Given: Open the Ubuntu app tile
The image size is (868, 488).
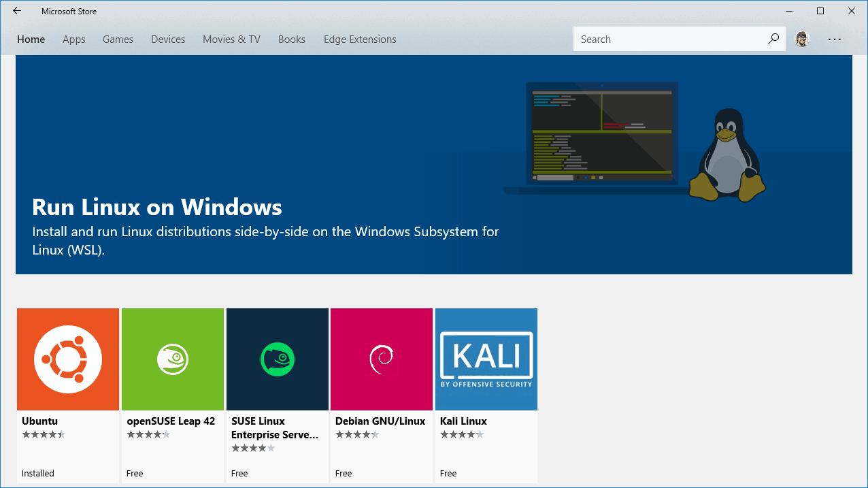Looking at the screenshot, I should coord(68,359).
